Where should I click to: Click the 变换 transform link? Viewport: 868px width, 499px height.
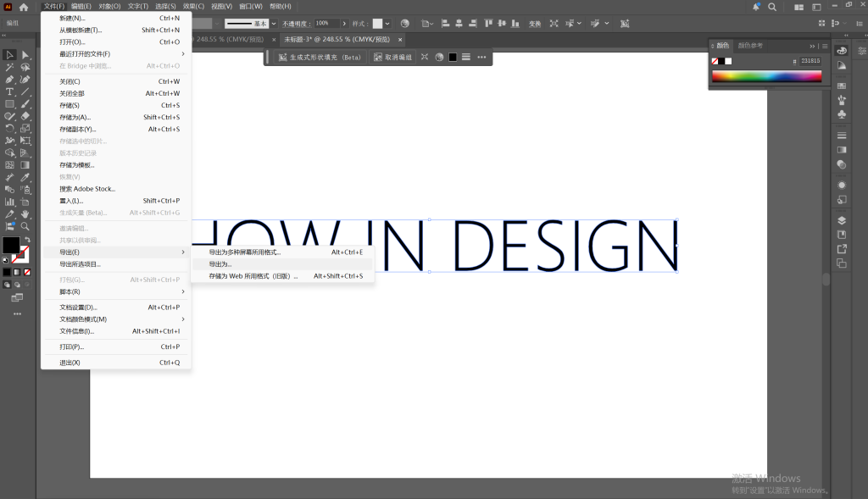[x=534, y=24]
